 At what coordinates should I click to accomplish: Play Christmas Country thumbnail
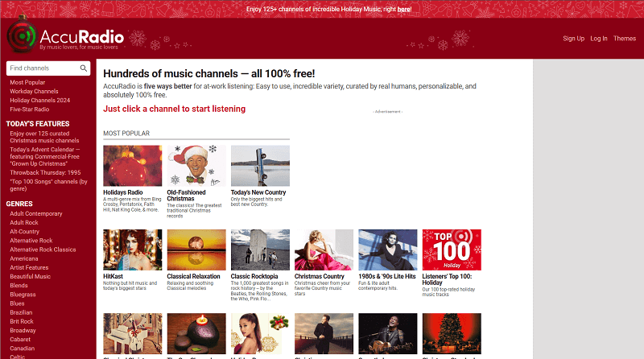pyautogui.click(x=324, y=250)
